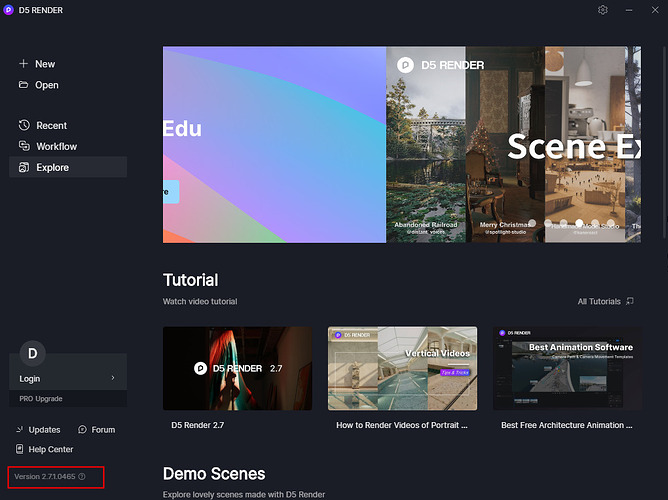
Task: Minimize the D5 Render window
Action: click(629, 10)
